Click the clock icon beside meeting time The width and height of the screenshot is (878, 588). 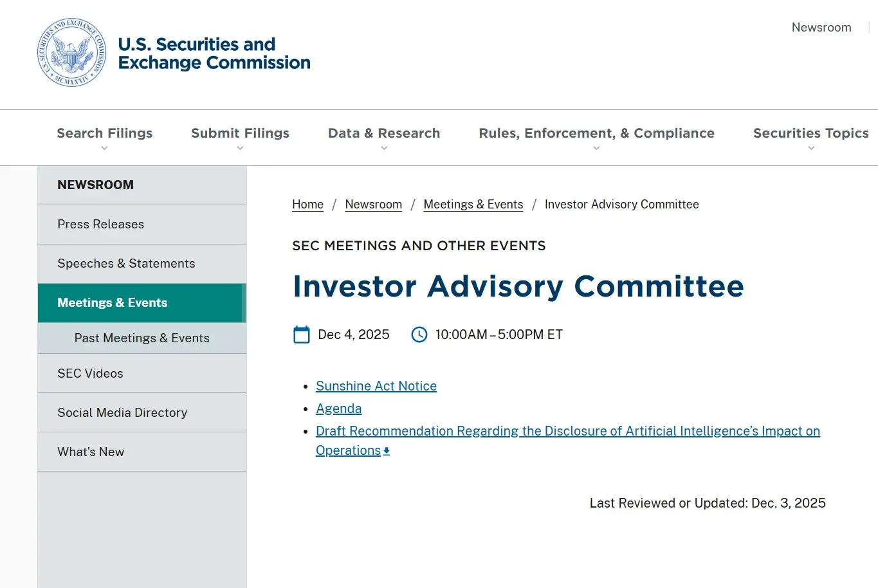tap(419, 335)
